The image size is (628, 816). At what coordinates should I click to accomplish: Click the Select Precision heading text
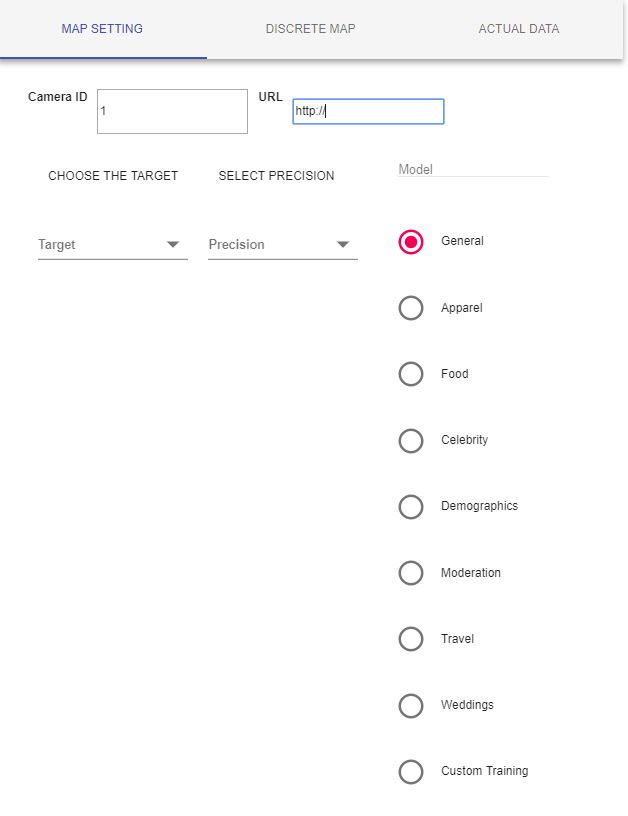[x=276, y=176]
